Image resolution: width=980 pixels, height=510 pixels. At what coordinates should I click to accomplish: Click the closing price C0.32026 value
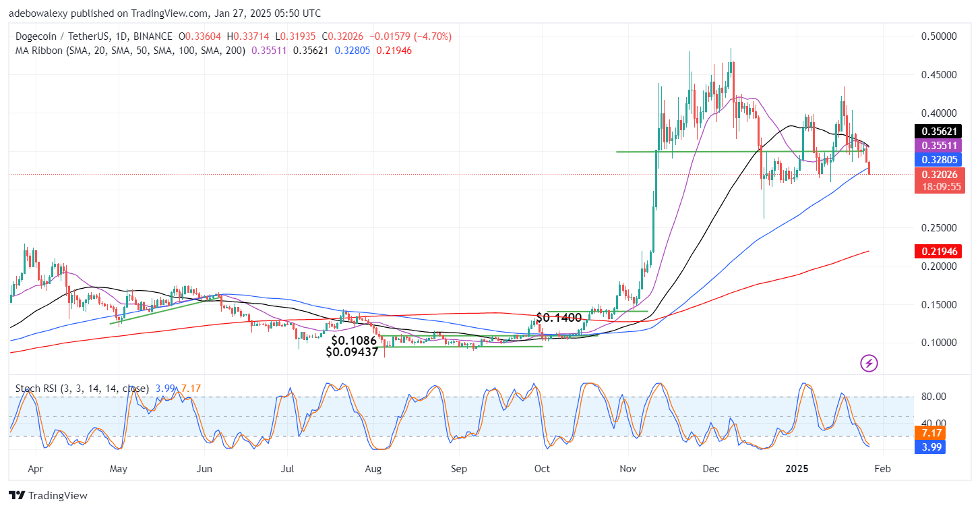pyautogui.click(x=344, y=36)
